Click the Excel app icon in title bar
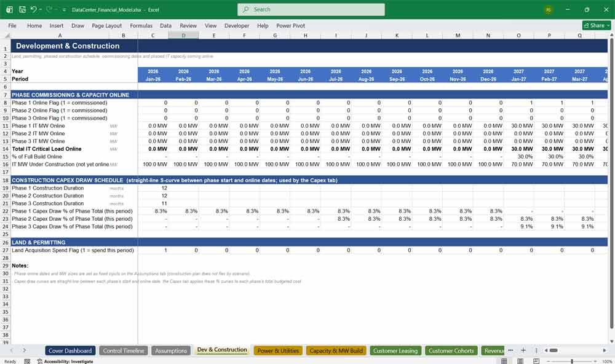Image resolution: width=615 pixels, height=364 pixels. (x=9, y=9)
